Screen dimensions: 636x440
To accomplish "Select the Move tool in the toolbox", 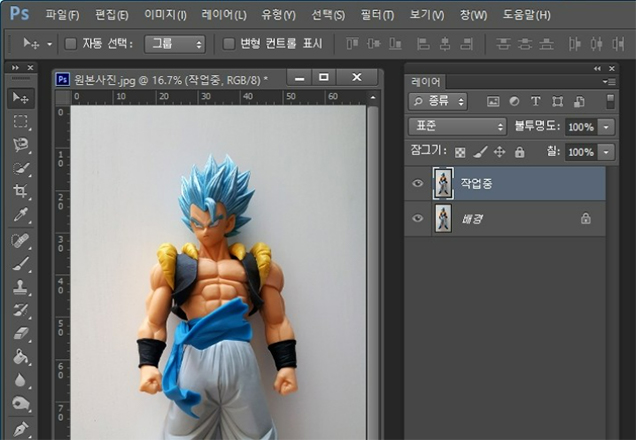I will tap(20, 97).
